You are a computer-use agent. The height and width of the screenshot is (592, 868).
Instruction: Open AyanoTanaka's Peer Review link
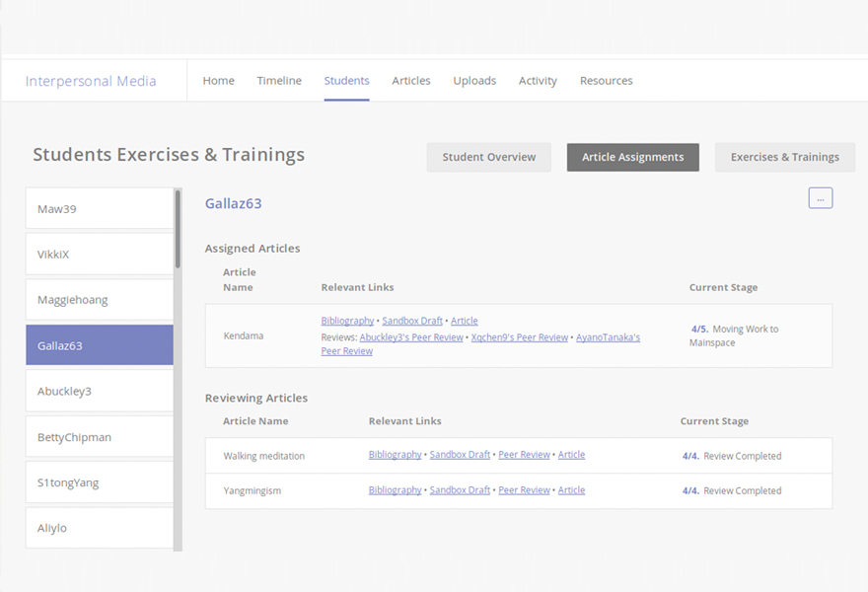click(x=608, y=337)
